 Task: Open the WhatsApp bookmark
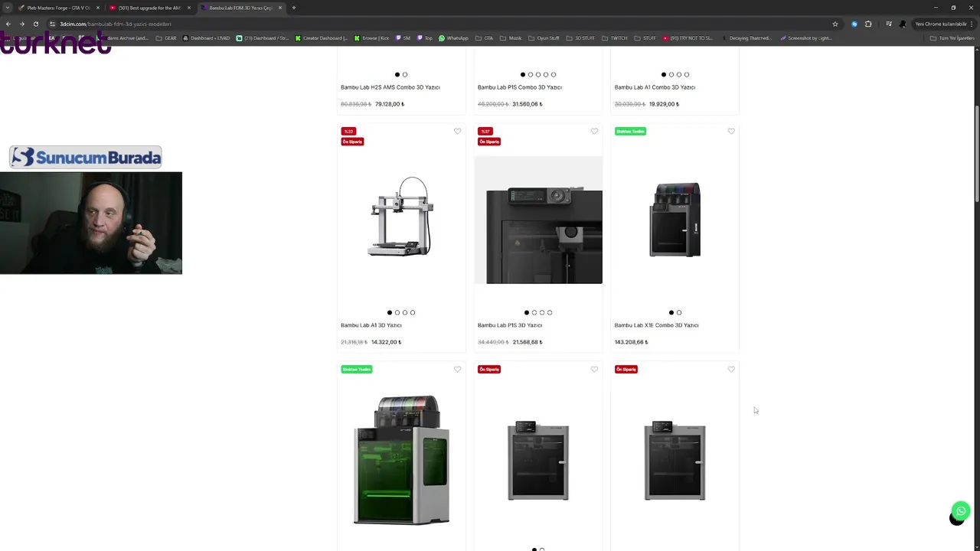pyautogui.click(x=453, y=38)
